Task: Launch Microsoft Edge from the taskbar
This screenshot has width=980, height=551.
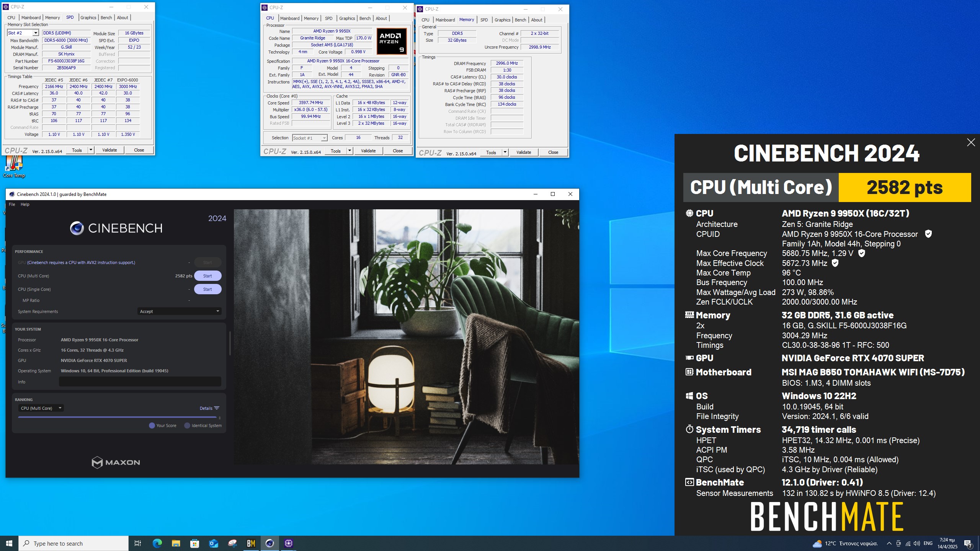Action: [x=157, y=543]
